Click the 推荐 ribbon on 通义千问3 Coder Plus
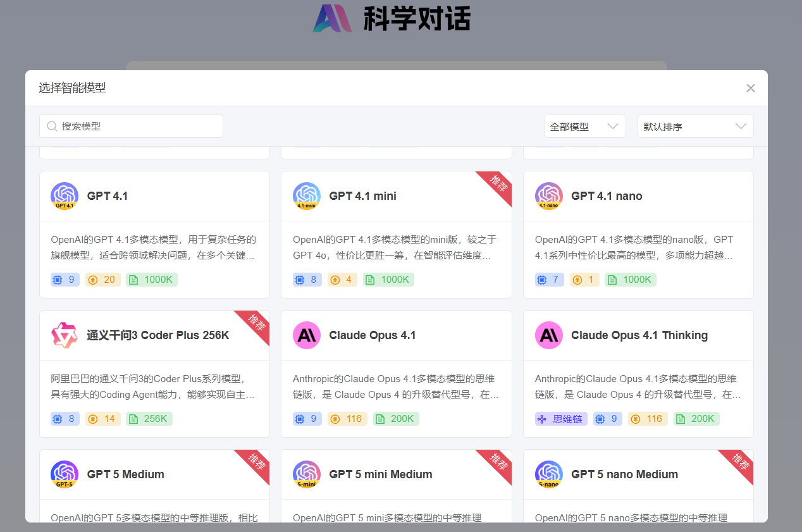 coord(256,323)
